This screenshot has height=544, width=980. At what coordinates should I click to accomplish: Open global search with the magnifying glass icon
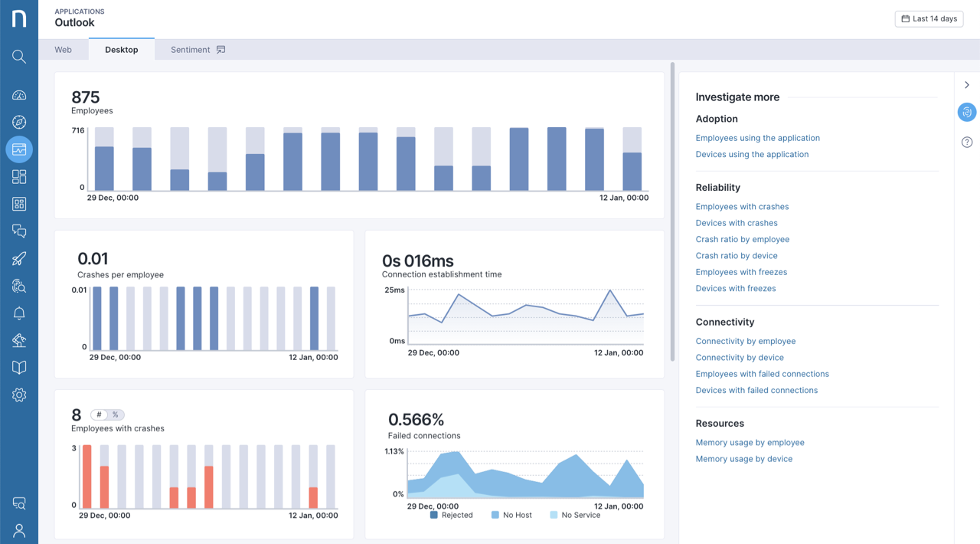coord(19,57)
